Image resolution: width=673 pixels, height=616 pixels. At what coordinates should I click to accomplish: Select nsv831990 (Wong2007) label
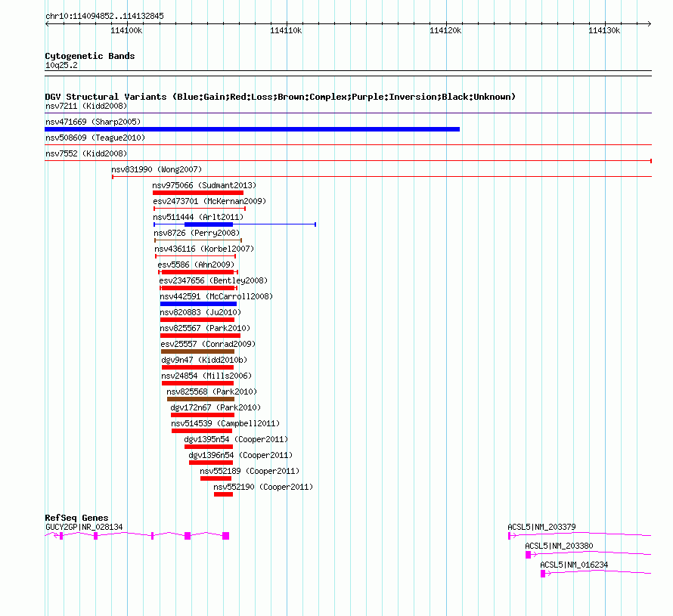(x=157, y=169)
